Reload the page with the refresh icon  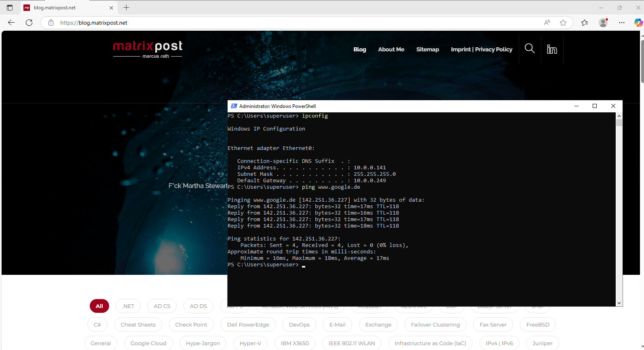point(29,23)
